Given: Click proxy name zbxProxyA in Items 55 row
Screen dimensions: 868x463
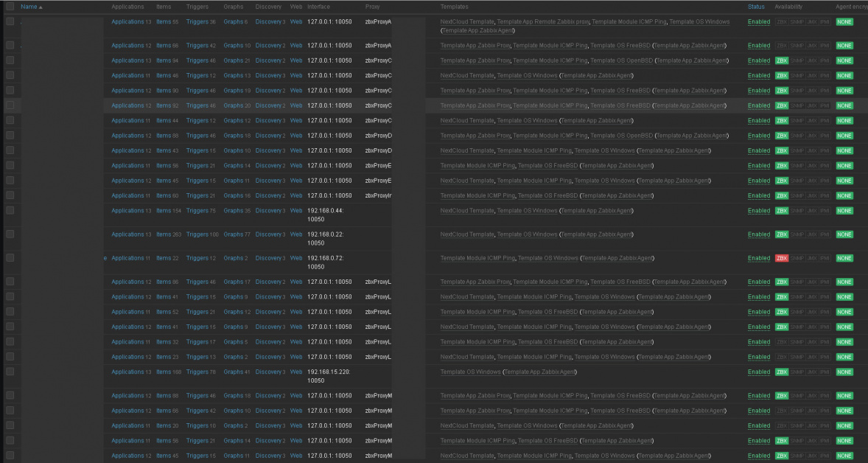Looking at the screenshot, I should click(x=378, y=21).
